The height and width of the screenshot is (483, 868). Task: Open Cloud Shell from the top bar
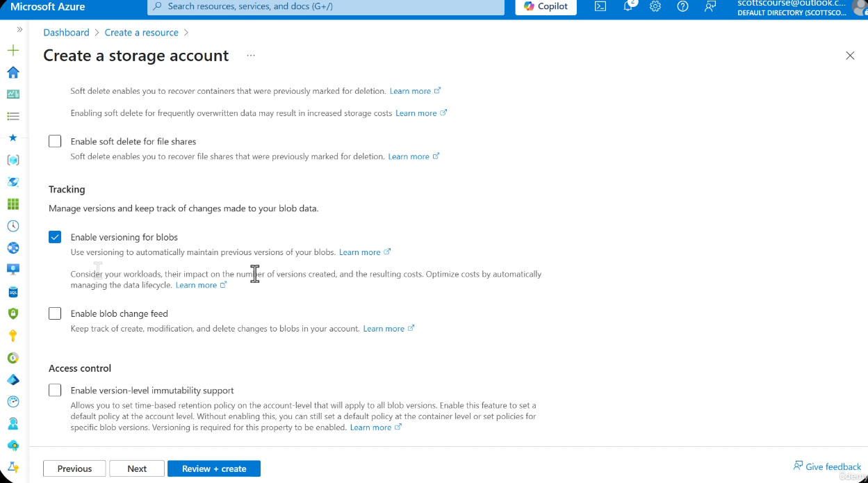(600, 6)
